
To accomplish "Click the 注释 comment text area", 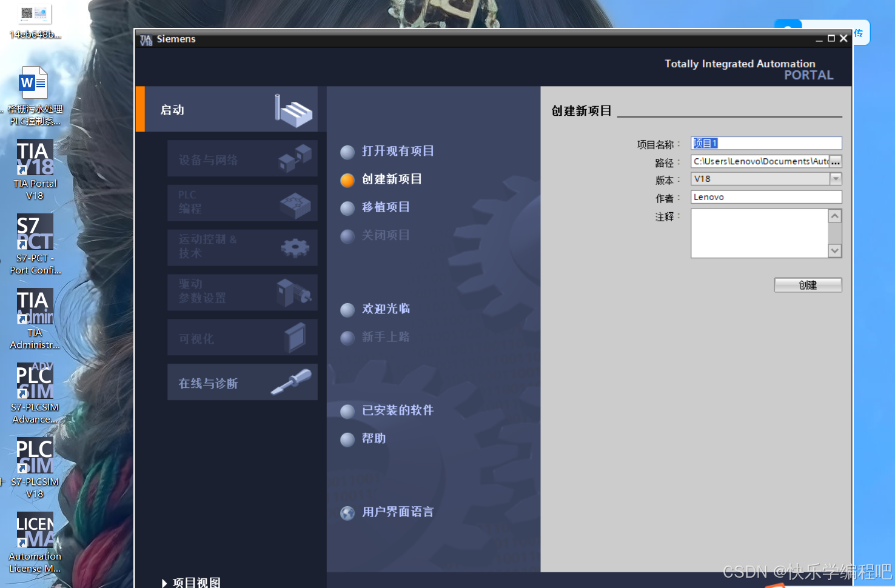I will coord(759,233).
